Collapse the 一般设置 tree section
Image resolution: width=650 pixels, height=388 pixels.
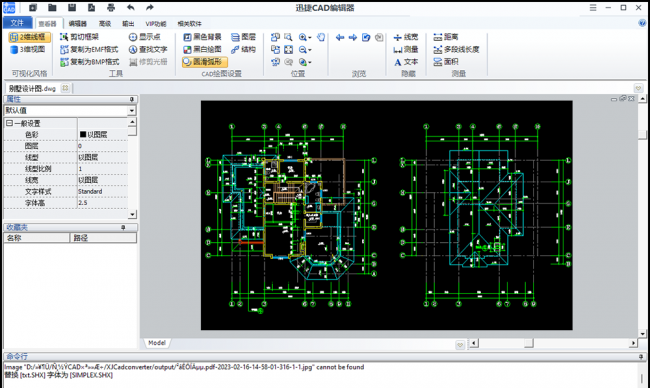pos(10,123)
